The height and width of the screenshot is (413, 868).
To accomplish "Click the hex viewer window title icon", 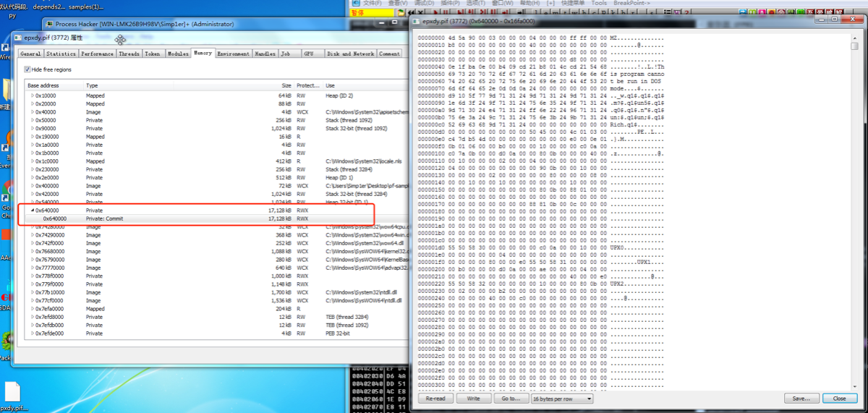I will pyautogui.click(x=416, y=22).
